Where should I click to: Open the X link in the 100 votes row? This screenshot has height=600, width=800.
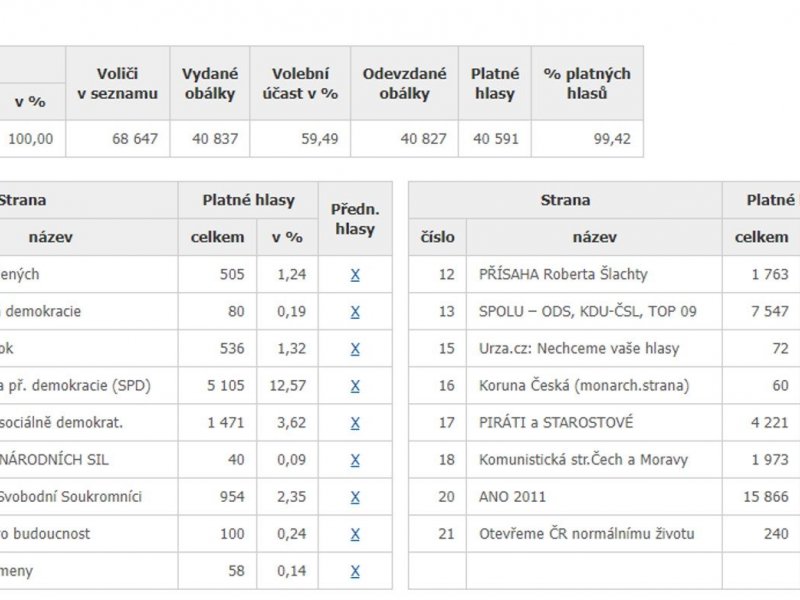pos(355,534)
